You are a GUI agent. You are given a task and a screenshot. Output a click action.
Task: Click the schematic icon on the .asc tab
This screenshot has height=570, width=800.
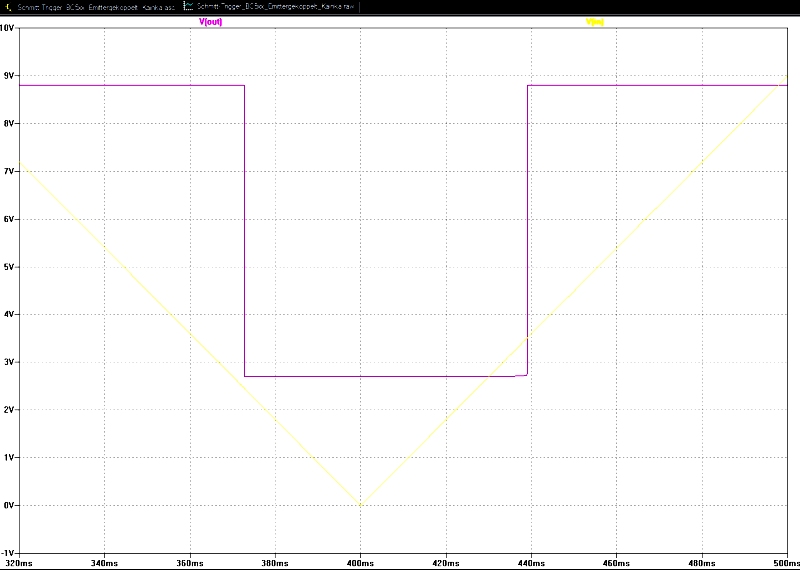coord(8,6)
